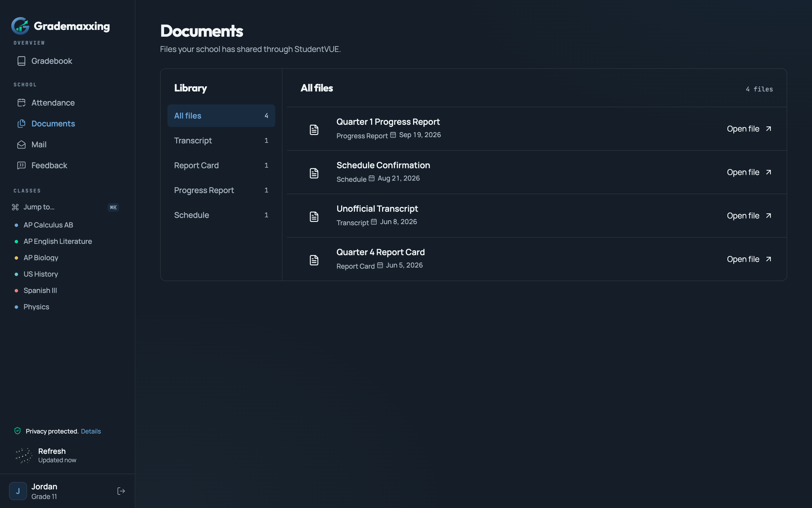
Task: Click the yellow dot next to AP Biology
Action: point(16,258)
